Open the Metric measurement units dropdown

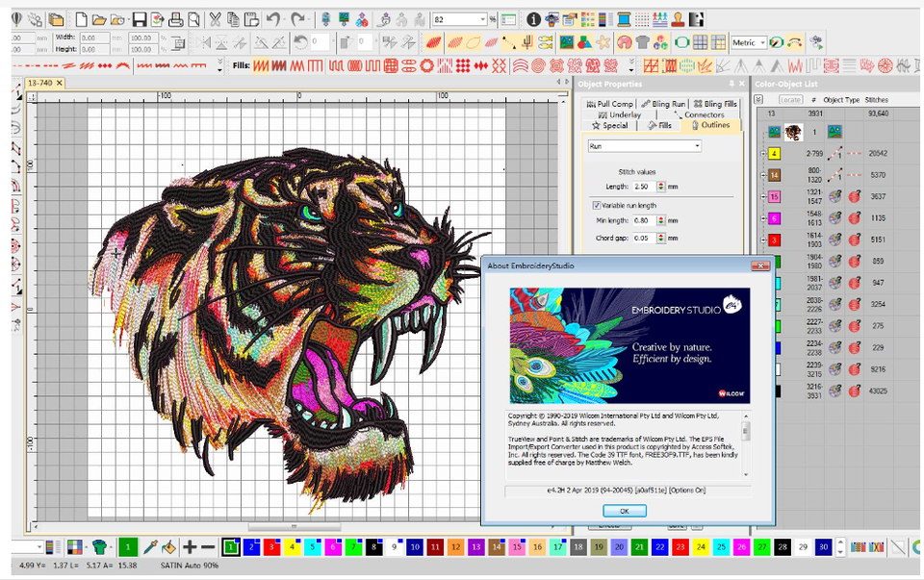(x=763, y=42)
